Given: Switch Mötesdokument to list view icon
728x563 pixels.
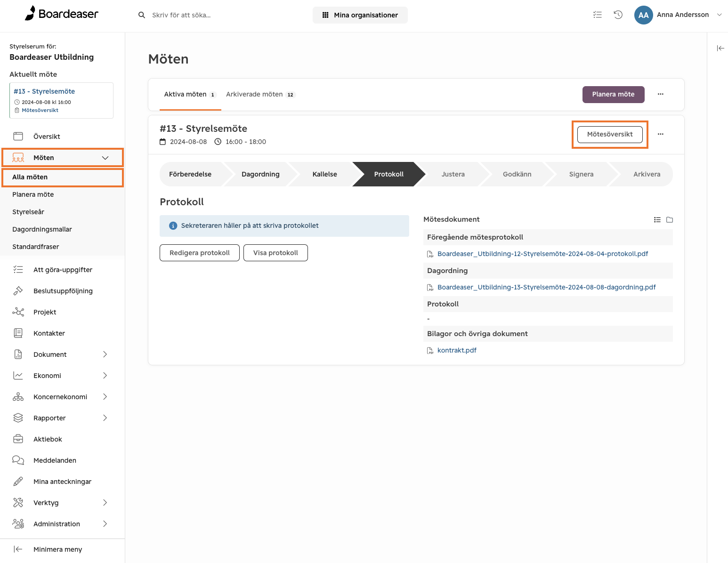Looking at the screenshot, I should pos(657,220).
